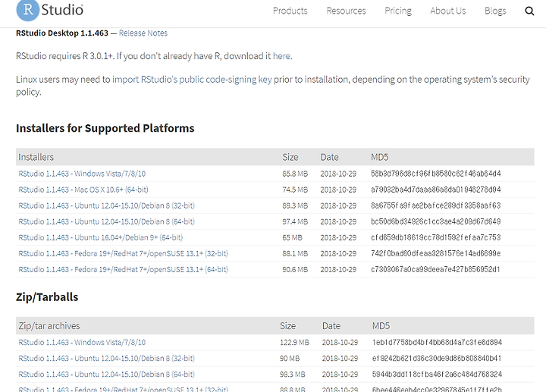Image resolution: width=546 pixels, height=392 pixels.
Task: Click the MD5 header in Installers table
Action: tap(380, 157)
